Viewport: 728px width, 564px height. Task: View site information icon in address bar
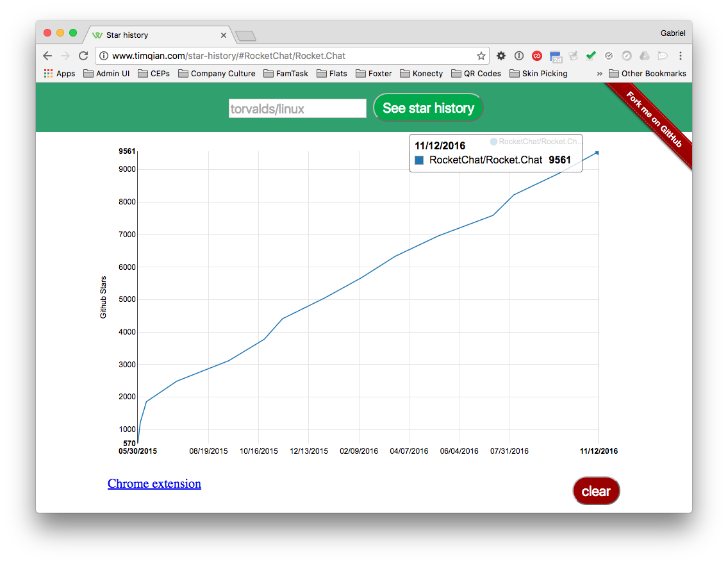pos(104,56)
